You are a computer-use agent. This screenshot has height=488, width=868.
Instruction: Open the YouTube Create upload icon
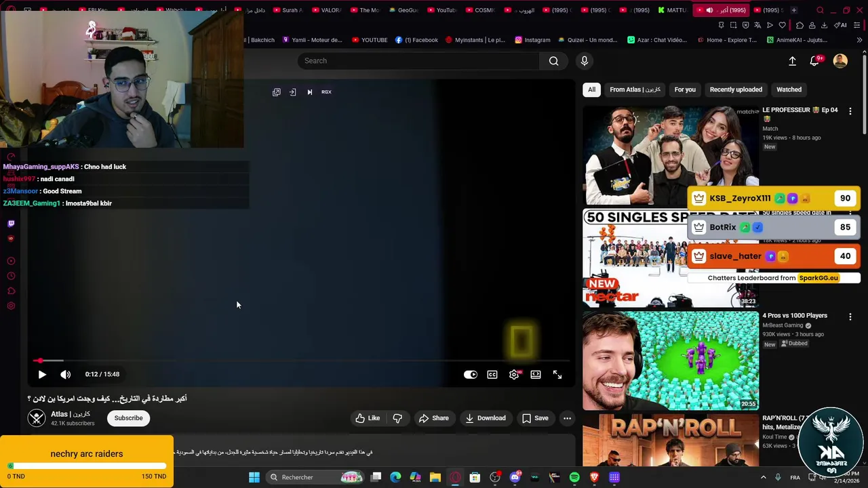pyautogui.click(x=792, y=61)
